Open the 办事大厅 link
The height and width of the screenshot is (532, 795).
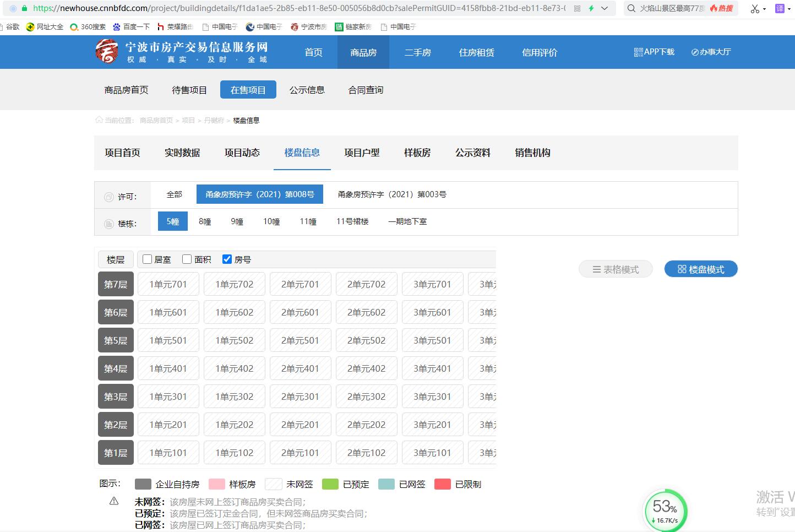point(711,52)
